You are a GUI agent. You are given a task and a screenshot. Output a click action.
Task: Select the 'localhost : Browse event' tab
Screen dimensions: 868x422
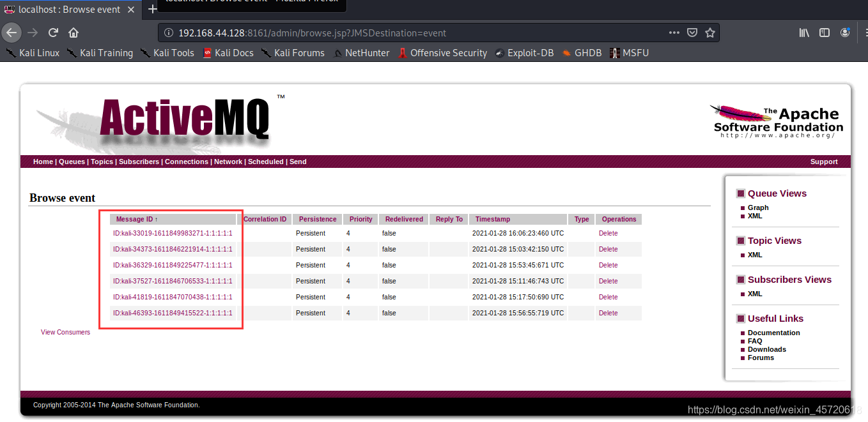(x=70, y=9)
